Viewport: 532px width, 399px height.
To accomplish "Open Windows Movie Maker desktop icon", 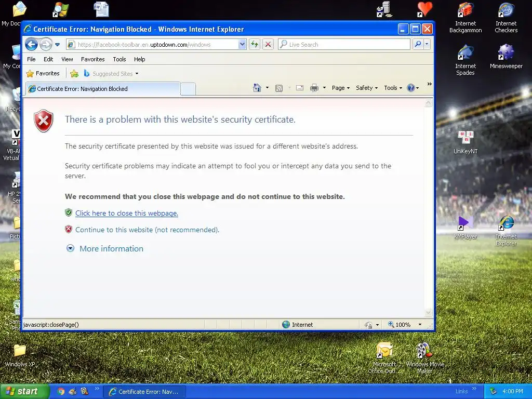I will pos(425,358).
